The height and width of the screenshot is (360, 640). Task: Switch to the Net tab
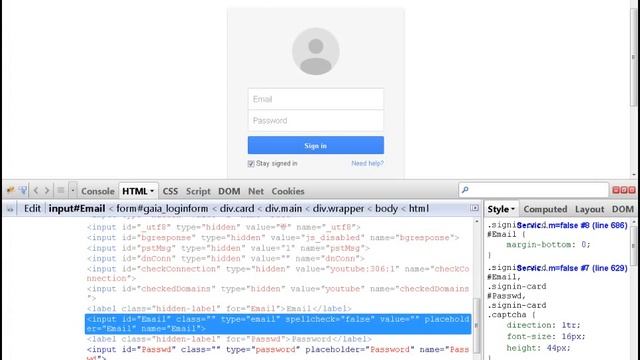256,191
